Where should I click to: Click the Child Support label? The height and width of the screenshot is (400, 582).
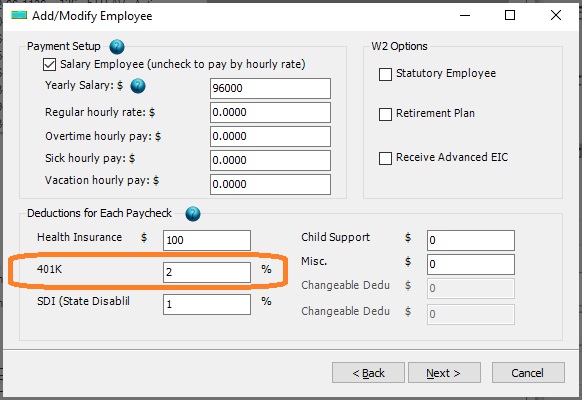click(x=336, y=237)
